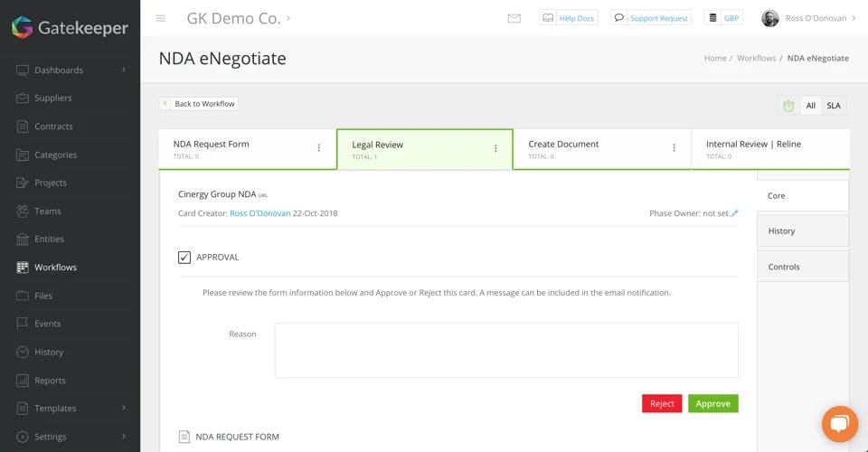Open Contracts in the sidebar
Image resolution: width=868 pixels, height=452 pixels.
[54, 127]
